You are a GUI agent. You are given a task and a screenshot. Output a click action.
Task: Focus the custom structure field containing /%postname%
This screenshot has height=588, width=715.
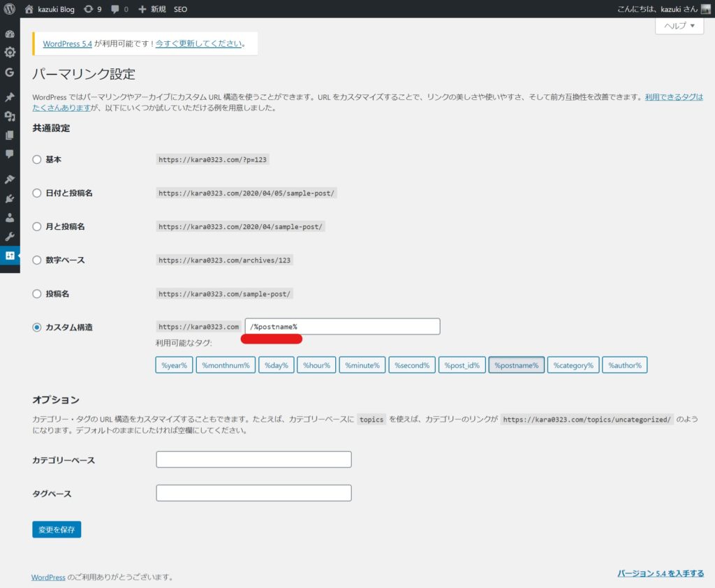[342, 327]
